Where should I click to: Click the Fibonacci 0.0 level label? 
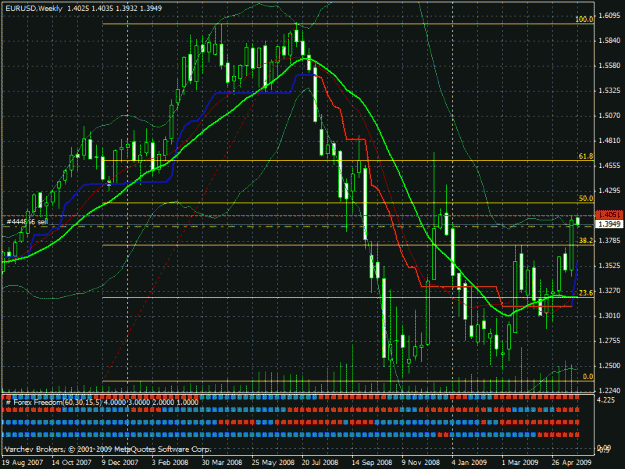pos(588,377)
